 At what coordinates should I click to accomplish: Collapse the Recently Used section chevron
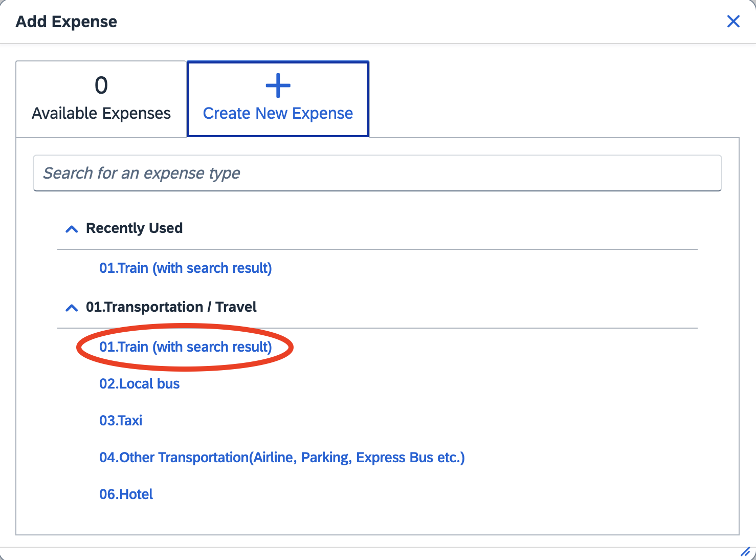coord(72,229)
